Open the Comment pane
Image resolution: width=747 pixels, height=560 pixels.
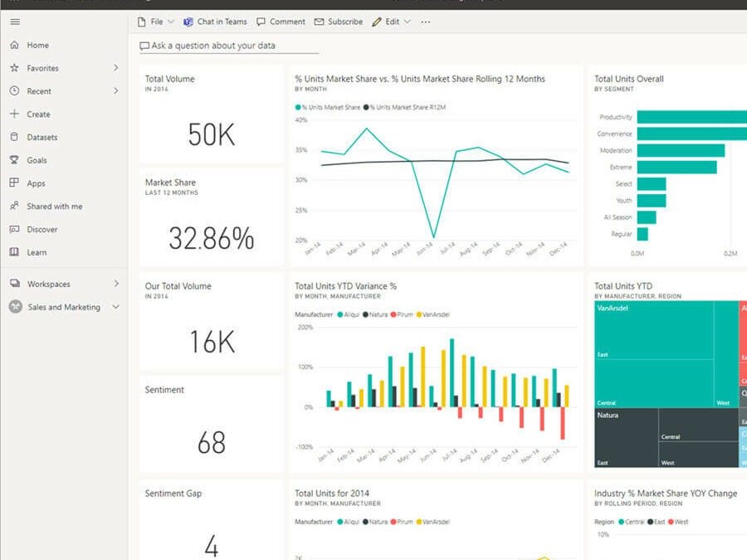tap(281, 22)
